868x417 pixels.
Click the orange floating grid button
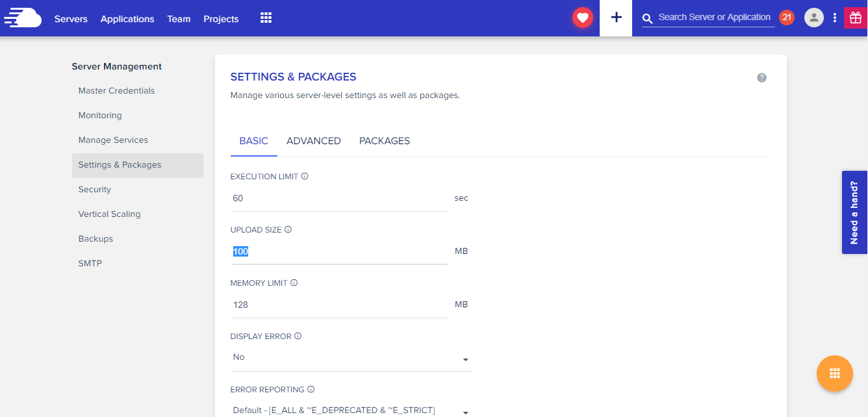[834, 373]
